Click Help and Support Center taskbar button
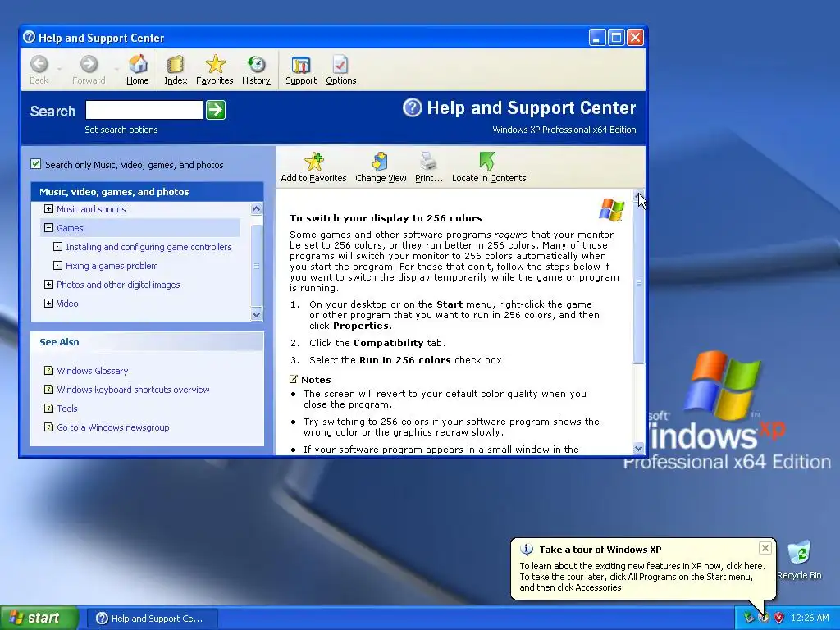The image size is (840, 630). tap(152, 619)
